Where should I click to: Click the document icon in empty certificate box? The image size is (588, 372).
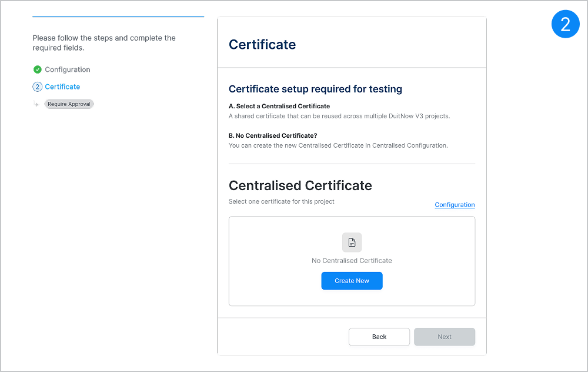click(352, 243)
